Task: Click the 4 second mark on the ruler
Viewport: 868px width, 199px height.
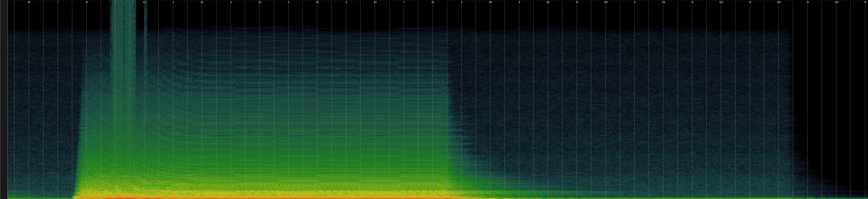Action: pyautogui.click(x=231, y=2)
